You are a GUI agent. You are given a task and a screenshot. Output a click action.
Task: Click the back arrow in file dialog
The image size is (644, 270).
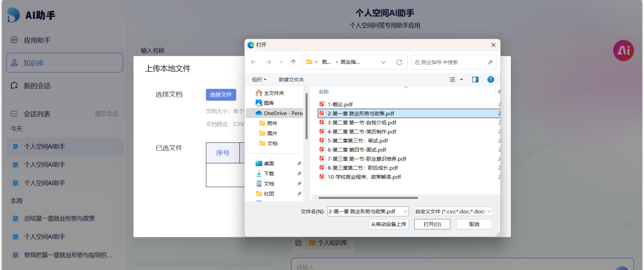(254, 62)
